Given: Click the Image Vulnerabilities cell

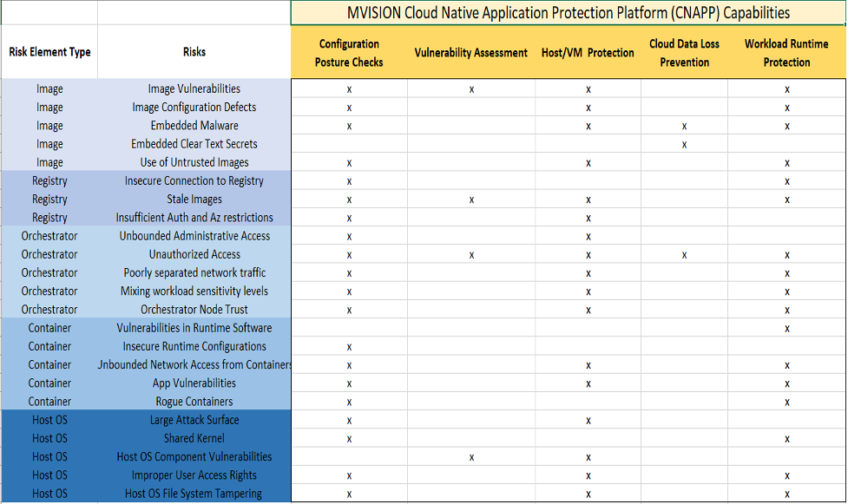Looking at the screenshot, I should [194, 88].
